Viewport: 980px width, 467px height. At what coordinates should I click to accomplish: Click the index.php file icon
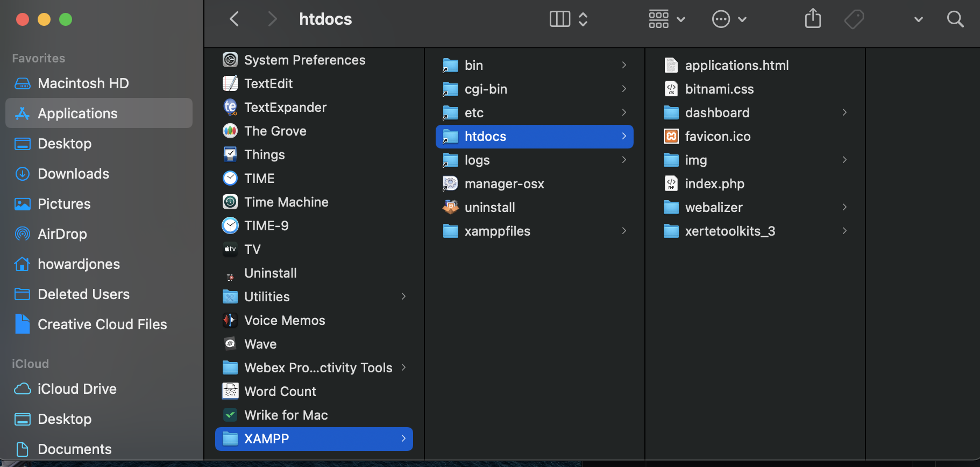pos(671,183)
